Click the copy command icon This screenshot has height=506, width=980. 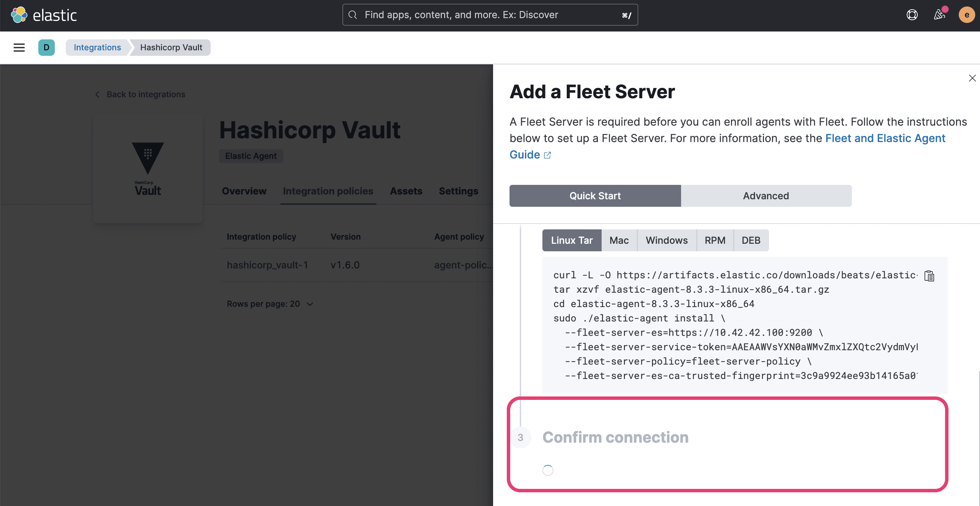(x=930, y=276)
